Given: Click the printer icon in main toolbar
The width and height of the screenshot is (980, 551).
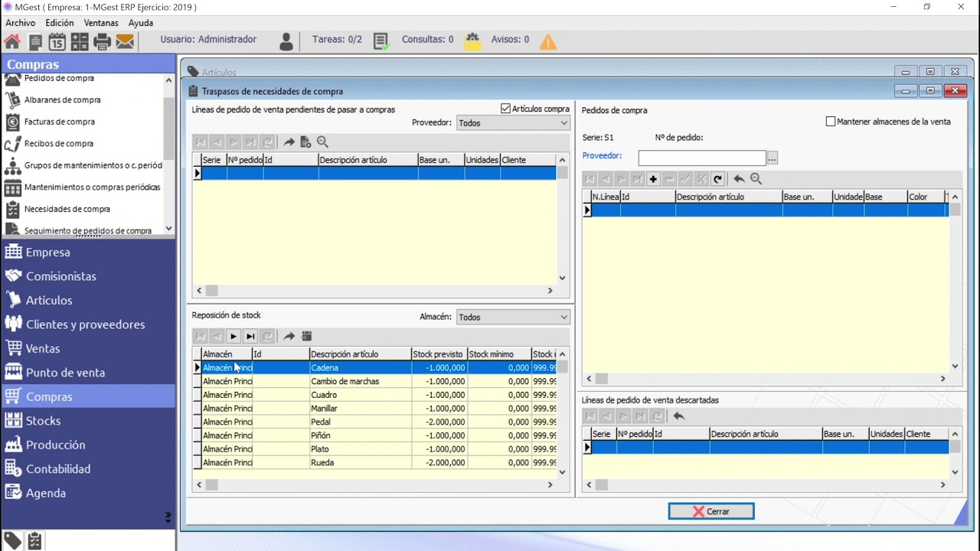Looking at the screenshot, I should tap(102, 41).
